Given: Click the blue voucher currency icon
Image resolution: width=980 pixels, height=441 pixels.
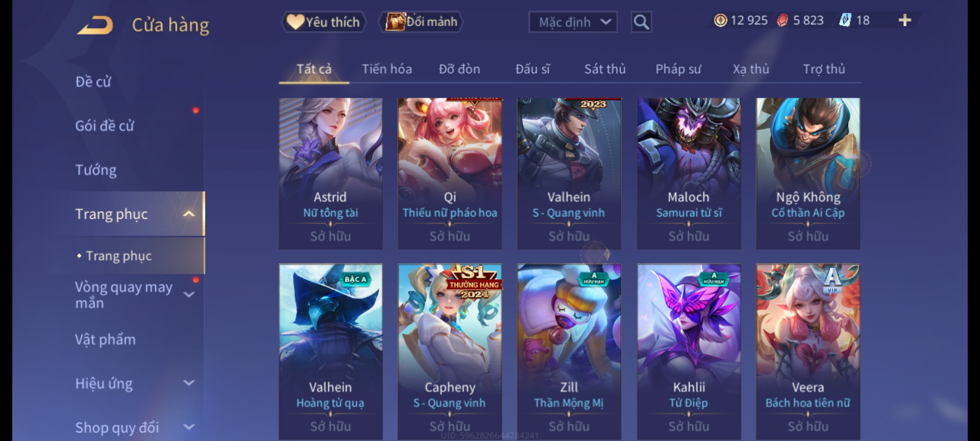Looking at the screenshot, I should [844, 20].
